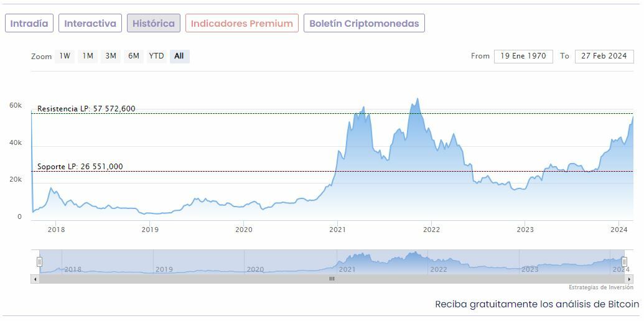The height and width of the screenshot is (321, 644).
Task: Click the From date field
Action: point(523,56)
